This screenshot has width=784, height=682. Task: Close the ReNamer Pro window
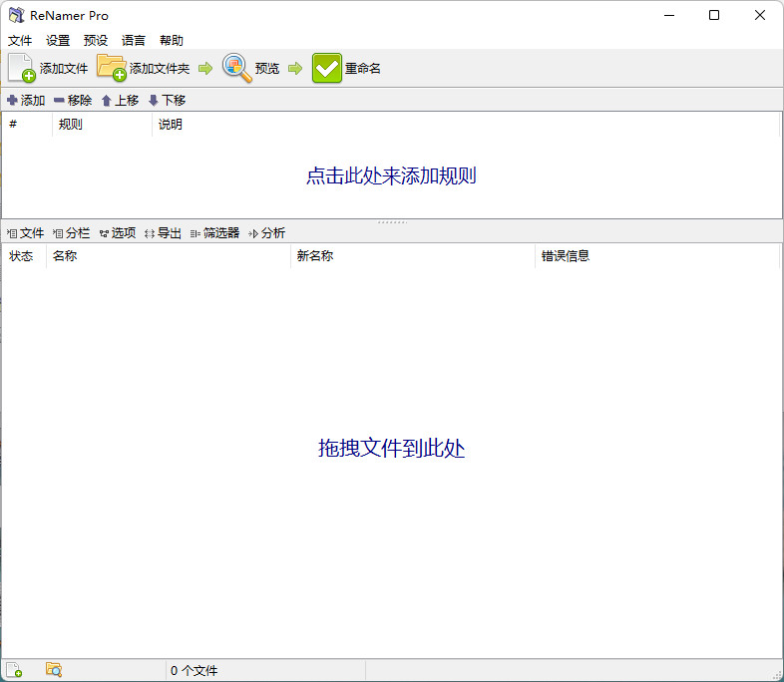[x=760, y=16]
